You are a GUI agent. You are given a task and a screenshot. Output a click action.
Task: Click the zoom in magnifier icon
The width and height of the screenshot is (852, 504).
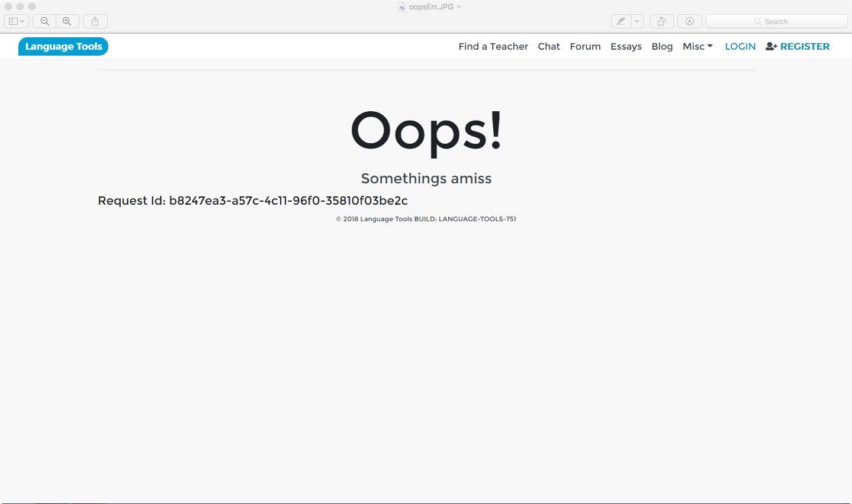click(x=67, y=21)
